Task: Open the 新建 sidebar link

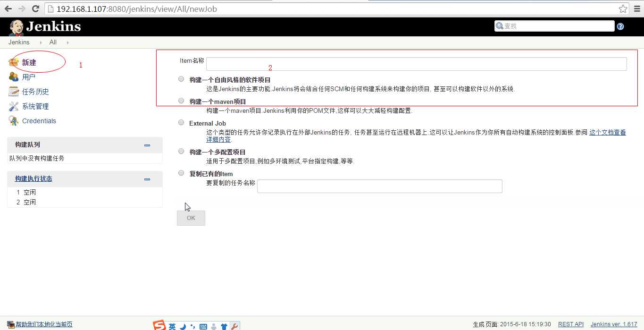Action: click(29, 62)
